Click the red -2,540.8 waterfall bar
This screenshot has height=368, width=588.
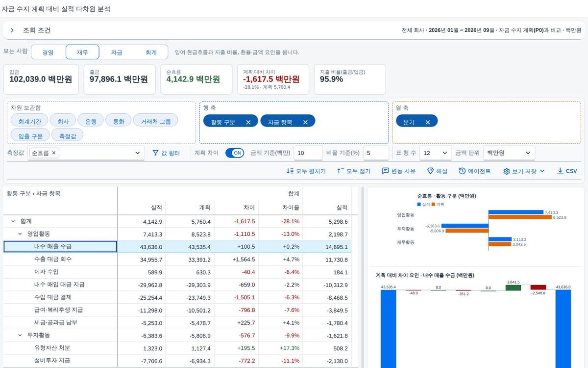[x=538, y=288]
